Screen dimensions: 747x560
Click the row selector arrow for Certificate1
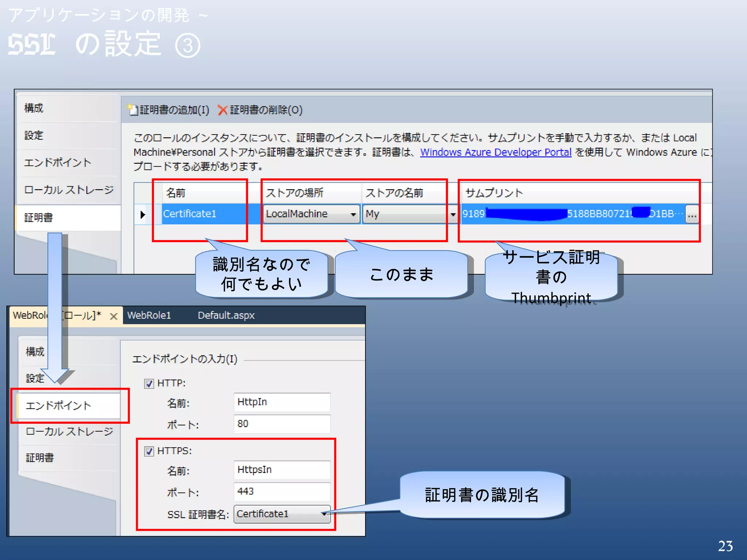(x=143, y=214)
